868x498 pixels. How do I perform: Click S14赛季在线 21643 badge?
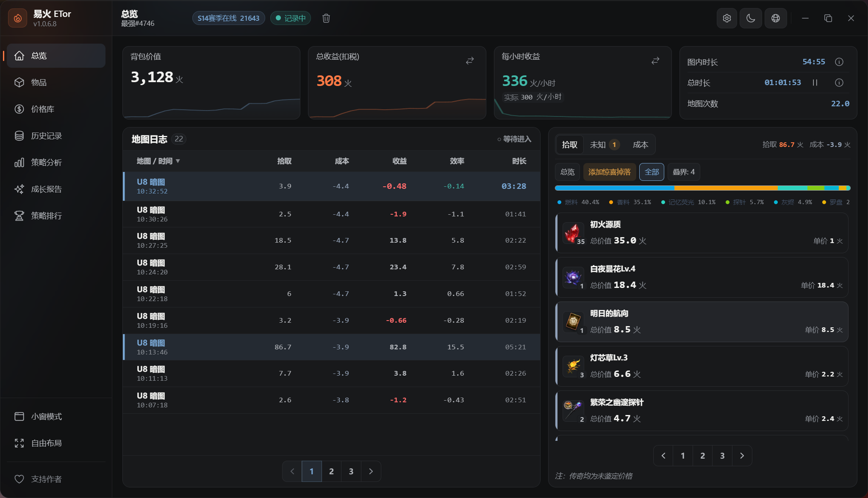click(x=228, y=18)
